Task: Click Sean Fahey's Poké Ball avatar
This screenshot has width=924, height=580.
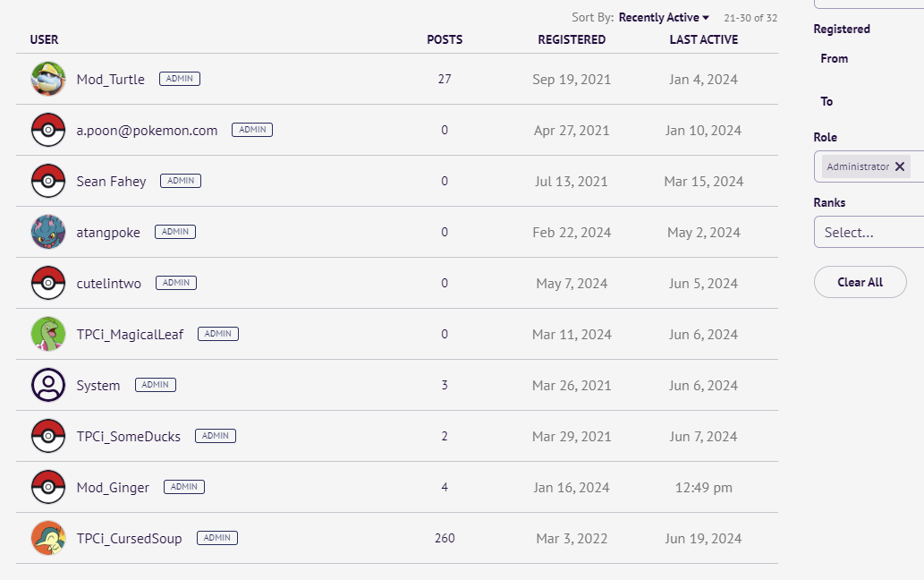Action: (48, 181)
